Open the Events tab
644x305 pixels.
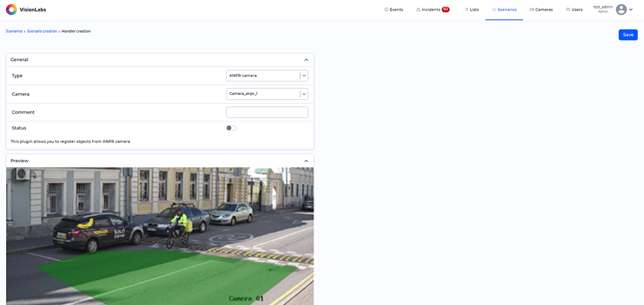click(394, 10)
